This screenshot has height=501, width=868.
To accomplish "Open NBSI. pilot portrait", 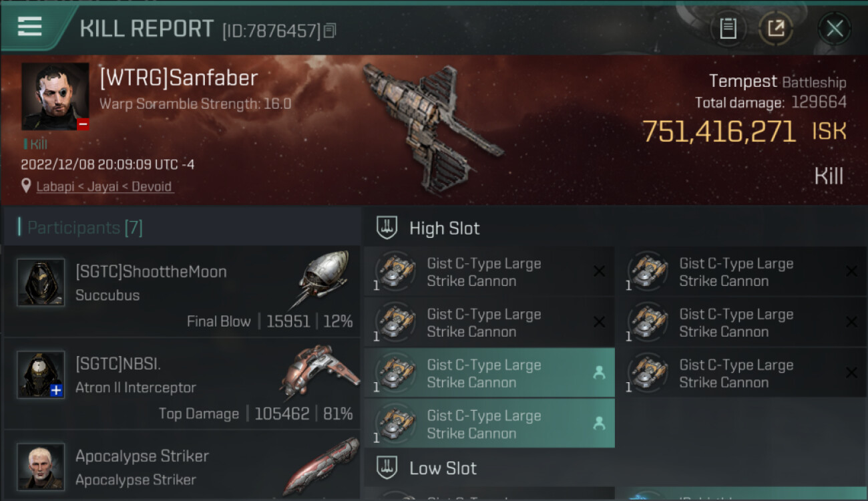I will pyautogui.click(x=41, y=374).
